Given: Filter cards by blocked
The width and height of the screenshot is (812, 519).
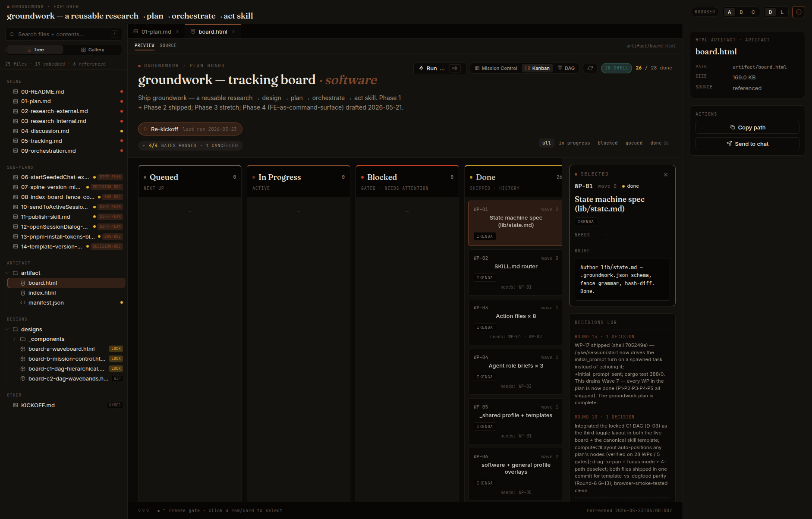Looking at the screenshot, I should [x=607, y=143].
